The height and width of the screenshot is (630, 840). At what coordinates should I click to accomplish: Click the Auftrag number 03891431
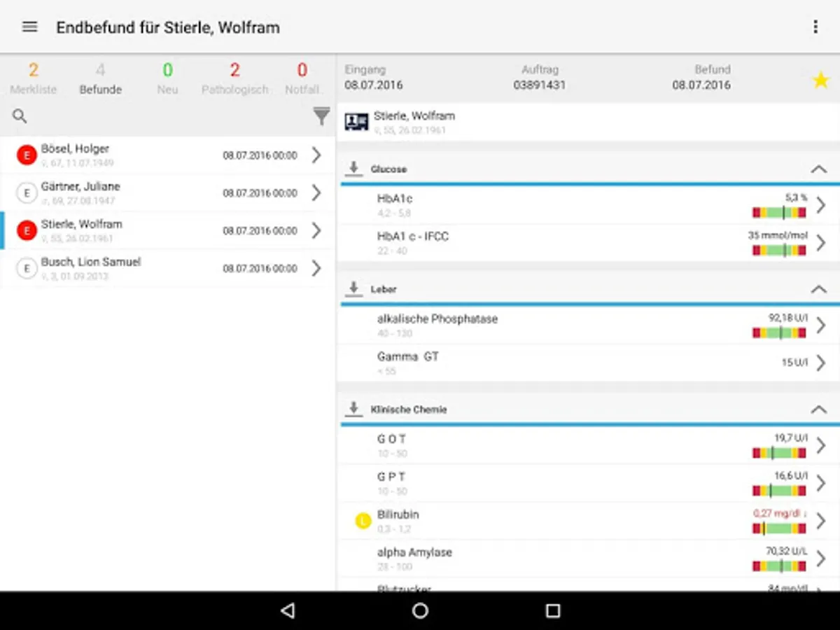click(539, 85)
